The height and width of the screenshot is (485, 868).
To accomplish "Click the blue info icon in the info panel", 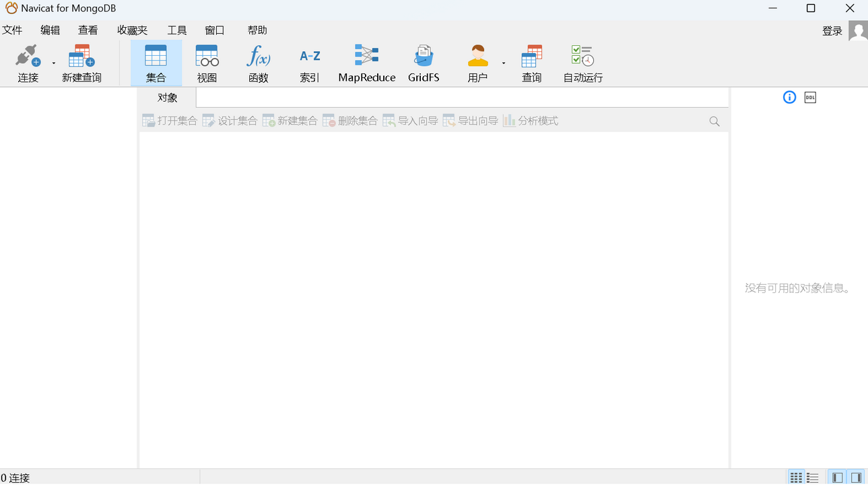I will (x=789, y=97).
